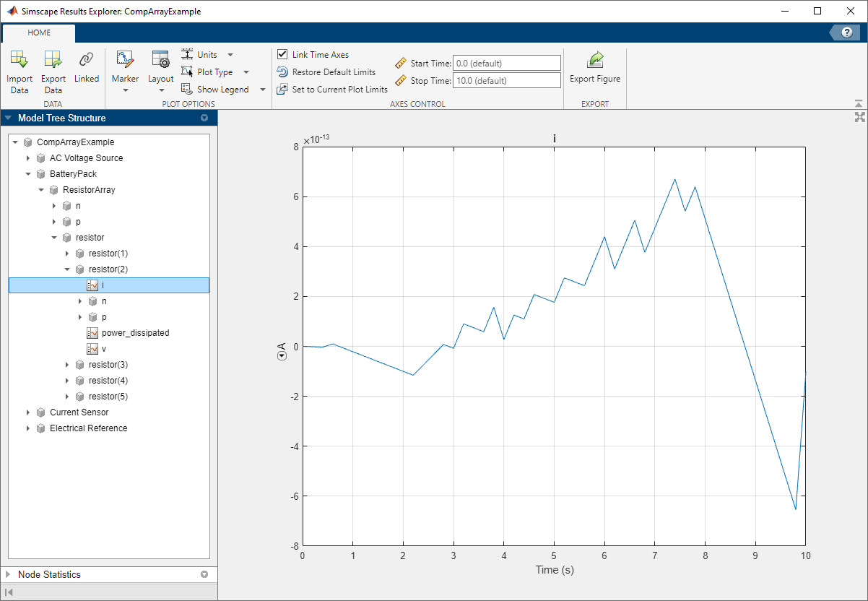Click the Export Data icon
This screenshot has width=868, height=601.
pyautogui.click(x=53, y=61)
